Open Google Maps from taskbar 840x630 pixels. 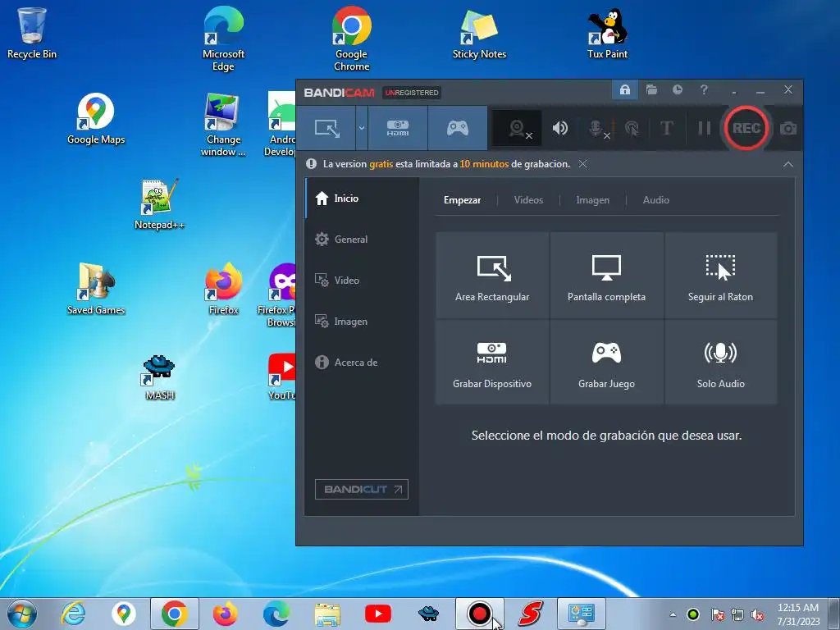(x=124, y=614)
